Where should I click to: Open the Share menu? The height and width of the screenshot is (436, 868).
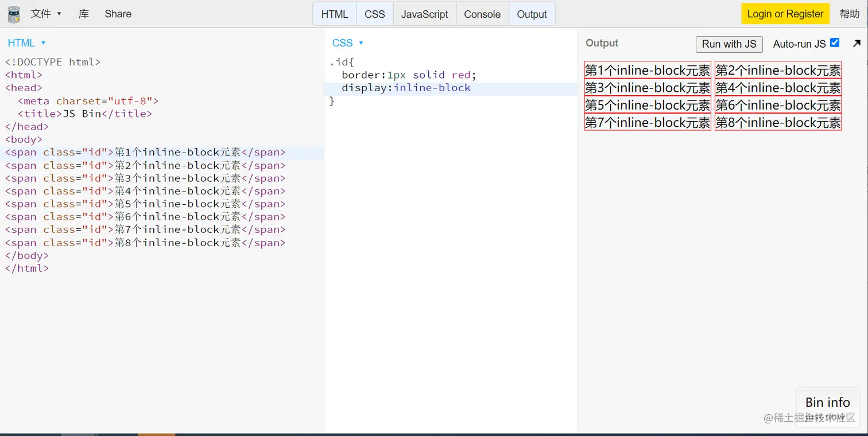pyautogui.click(x=118, y=14)
